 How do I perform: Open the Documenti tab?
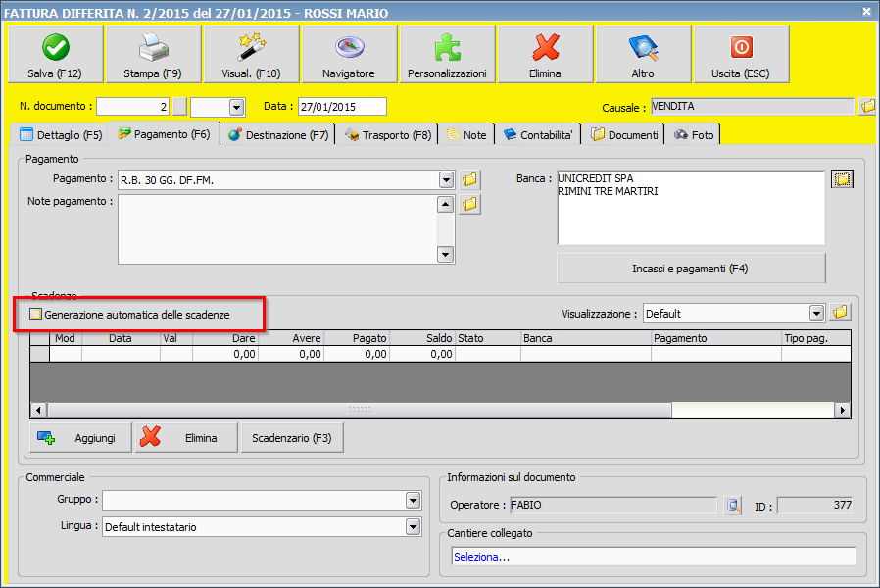pyautogui.click(x=624, y=134)
